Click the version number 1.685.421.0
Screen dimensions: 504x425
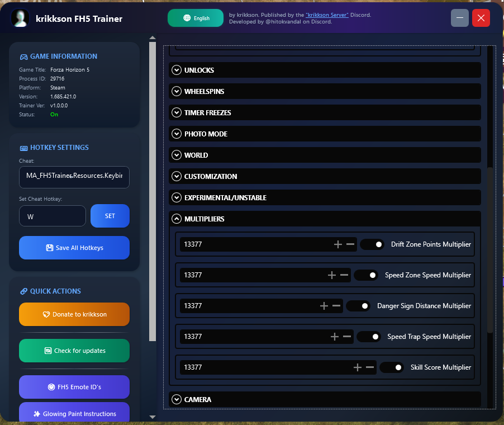63,97
